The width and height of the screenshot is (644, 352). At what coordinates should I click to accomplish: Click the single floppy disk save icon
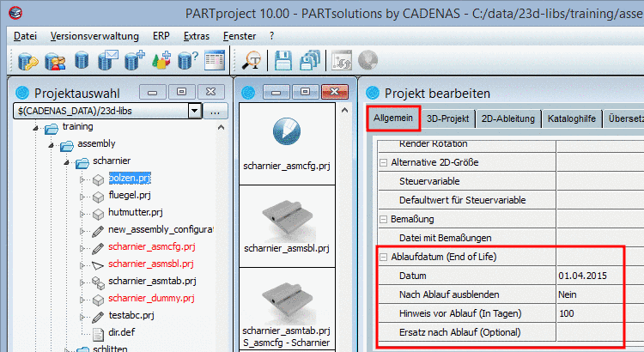point(283,60)
